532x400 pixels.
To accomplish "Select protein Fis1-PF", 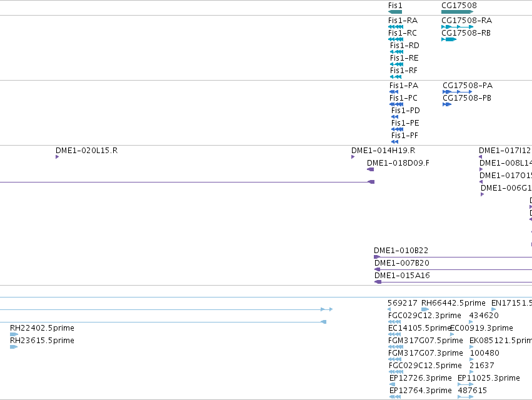I will tap(404, 136).
